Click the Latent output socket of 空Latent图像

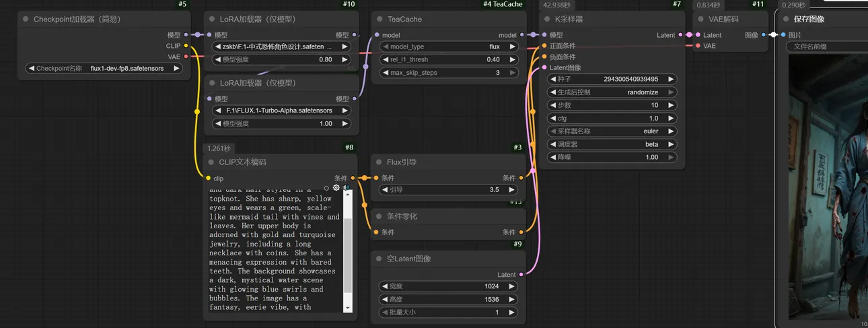tap(521, 274)
